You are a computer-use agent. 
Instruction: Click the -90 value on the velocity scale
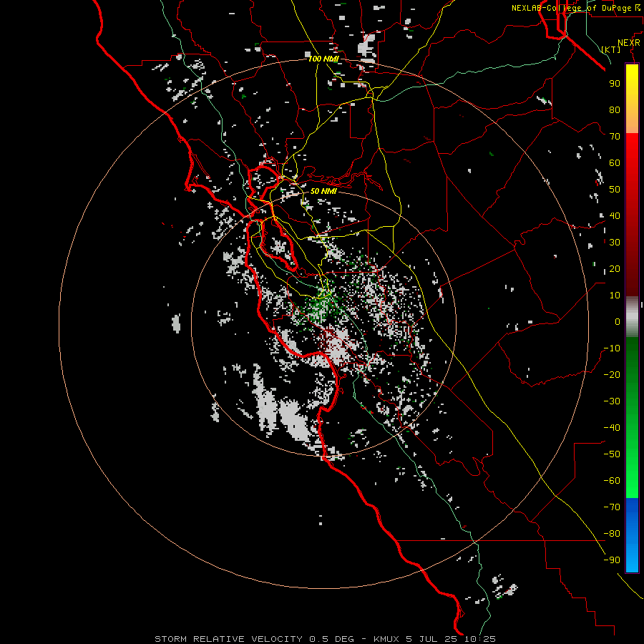pos(612,560)
